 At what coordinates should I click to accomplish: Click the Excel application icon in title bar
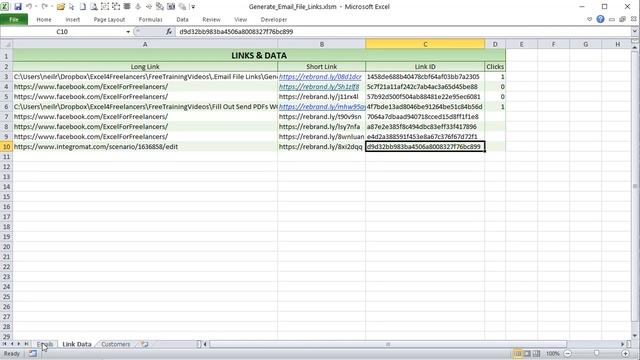pyautogui.click(x=5, y=7)
